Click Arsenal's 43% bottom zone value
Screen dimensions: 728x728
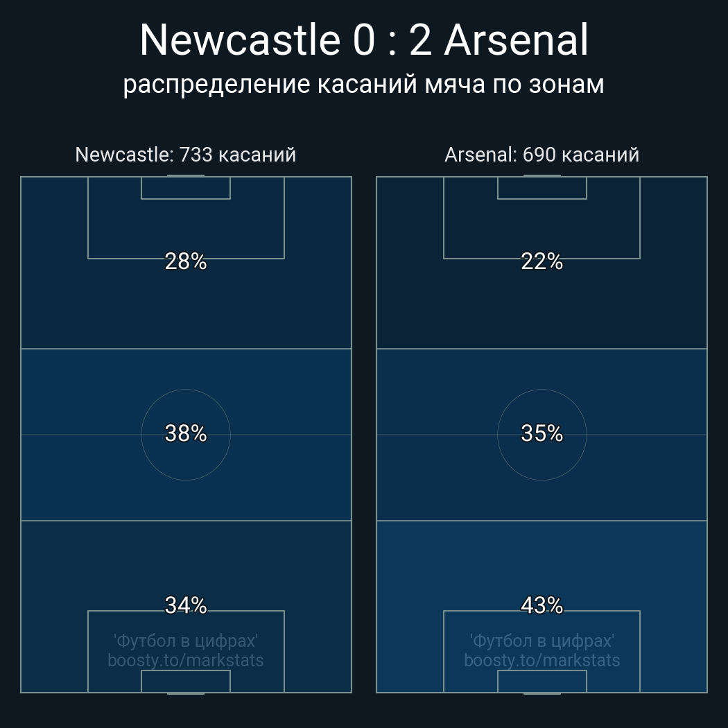point(541,605)
